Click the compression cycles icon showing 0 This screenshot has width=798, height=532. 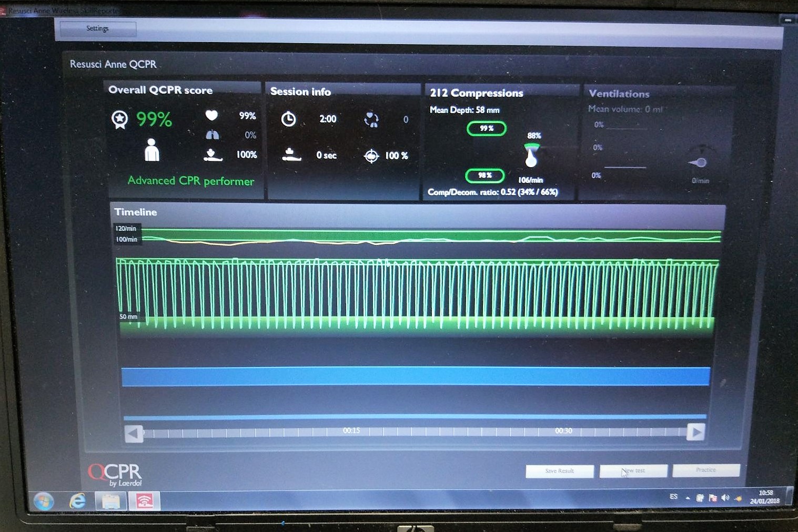[x=371, y=120]
